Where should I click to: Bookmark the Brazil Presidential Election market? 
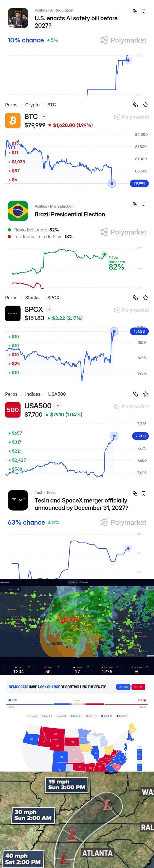click(x=143, y=204)
